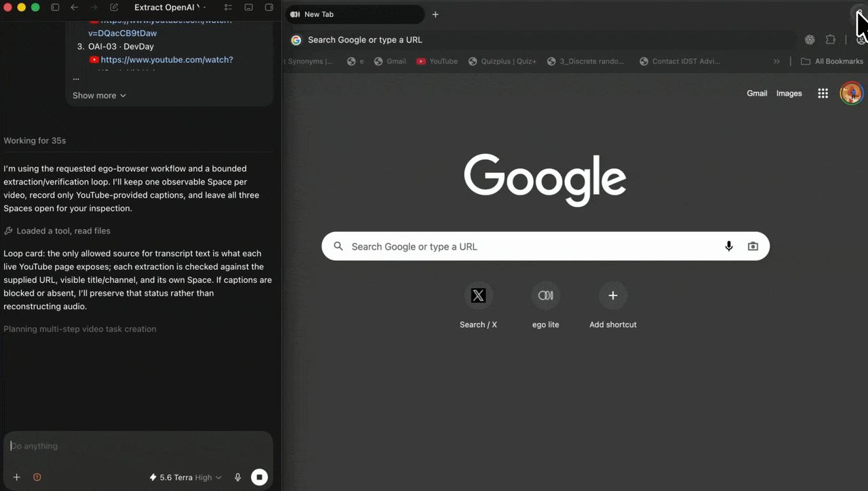Expand the Loaded a tool, read files step
The height and width of the screenshot is (491, 868).
[57, 231]
